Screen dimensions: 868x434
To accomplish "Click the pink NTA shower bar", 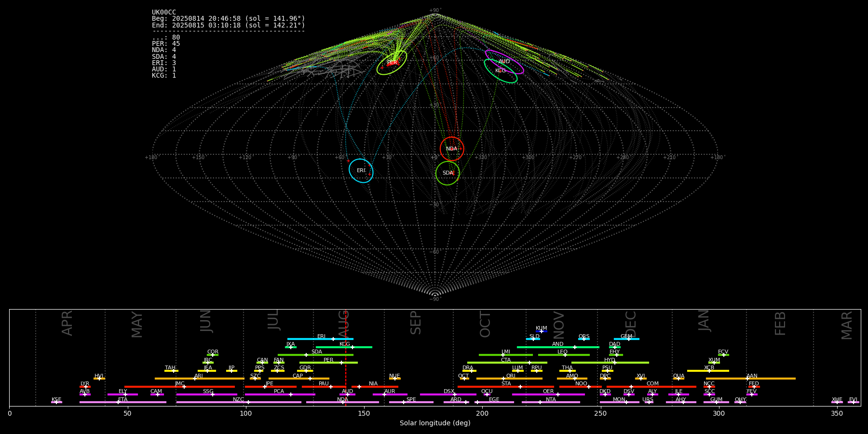I will click(551, 402).
